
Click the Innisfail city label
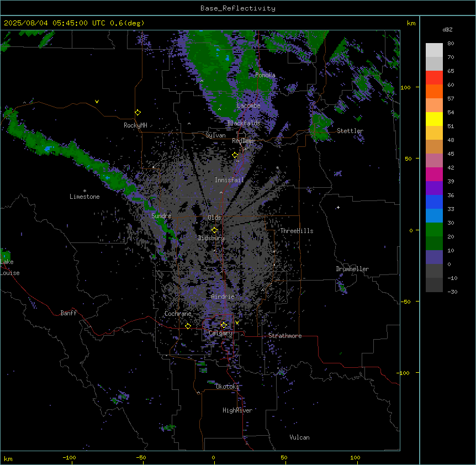tap(229, 180)
